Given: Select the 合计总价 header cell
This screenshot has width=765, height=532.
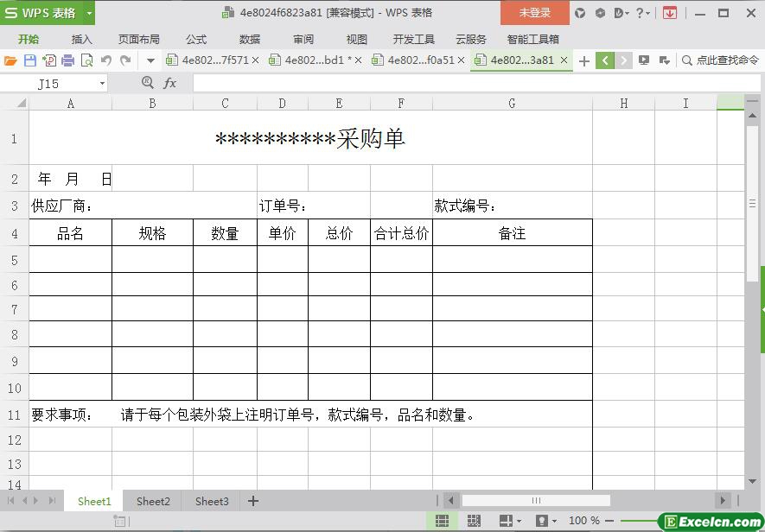Looking at the screenshot, I should pyautogui.click(x=402, y=232).
